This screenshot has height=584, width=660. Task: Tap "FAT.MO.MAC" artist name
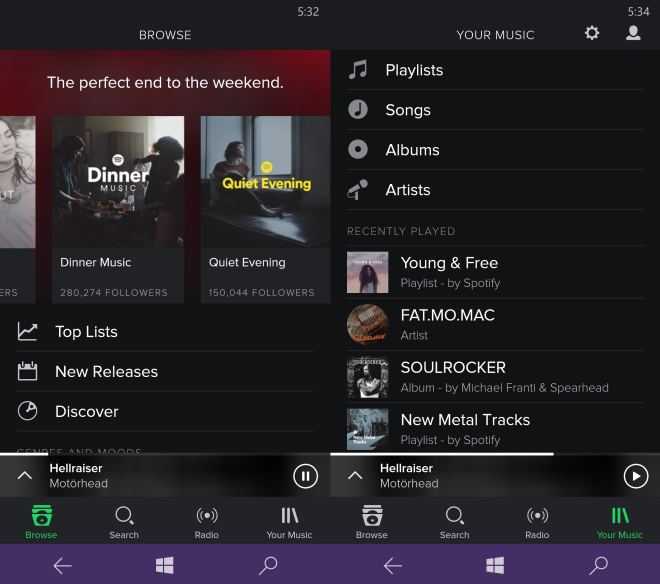point(447,315)
